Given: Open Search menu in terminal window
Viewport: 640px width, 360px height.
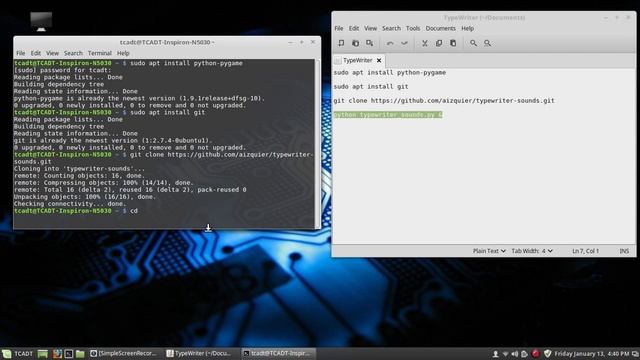Looking at the screenshot, I should (x=73, y=53).
